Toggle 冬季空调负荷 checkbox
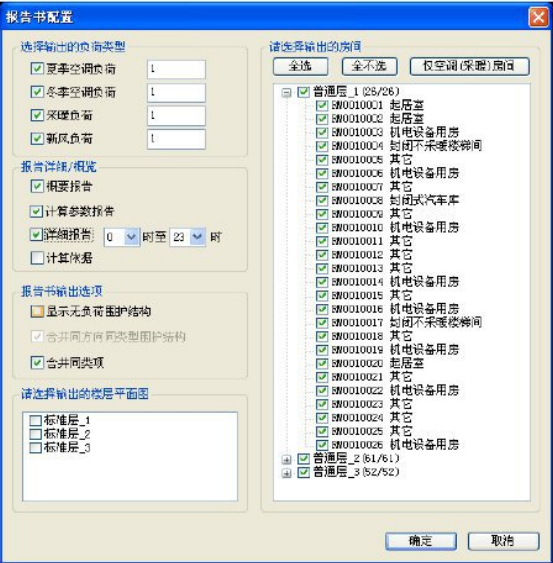 click(x=37, y=92)
